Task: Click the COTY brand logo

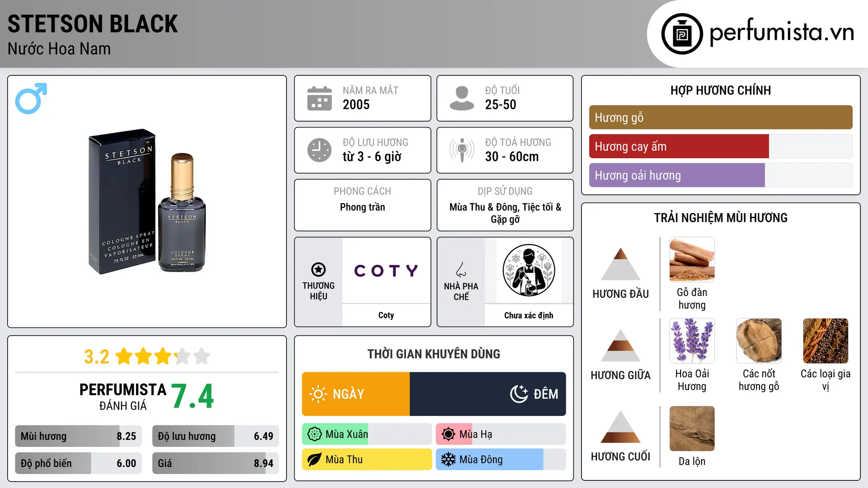Action: 386,271
